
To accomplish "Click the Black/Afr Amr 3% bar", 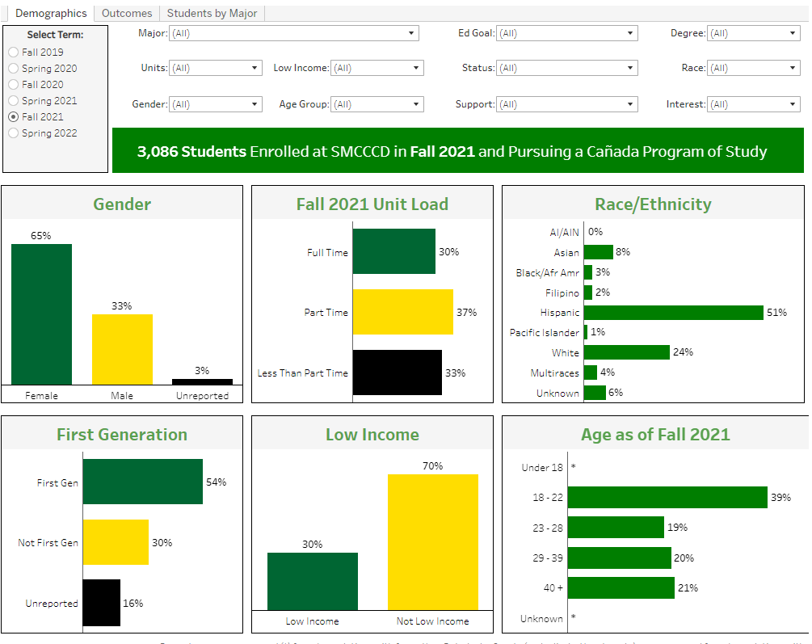I will (588, 272).
